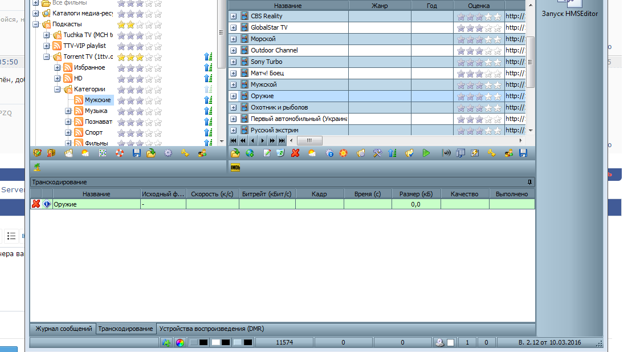
Task: Cancel the Оружие transcoding with red X
Action: [x=36, y=204]
